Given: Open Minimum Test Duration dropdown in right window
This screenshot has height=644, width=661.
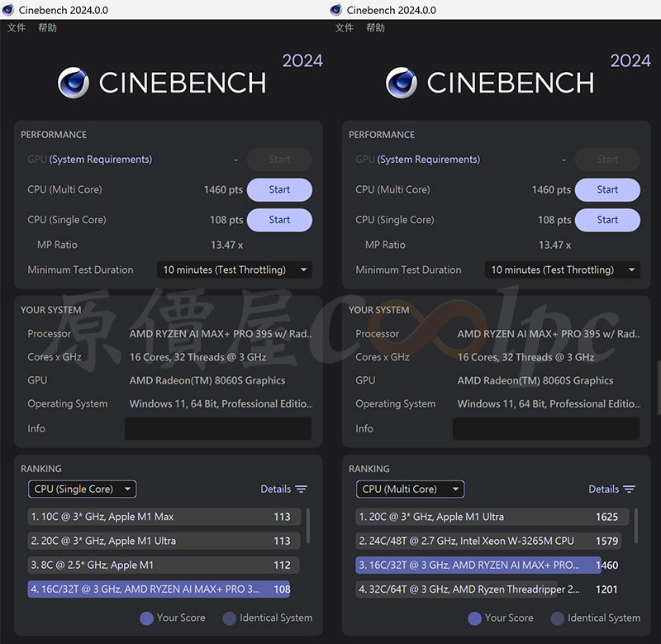Looking at the screenshot, I should coord(563,270).
